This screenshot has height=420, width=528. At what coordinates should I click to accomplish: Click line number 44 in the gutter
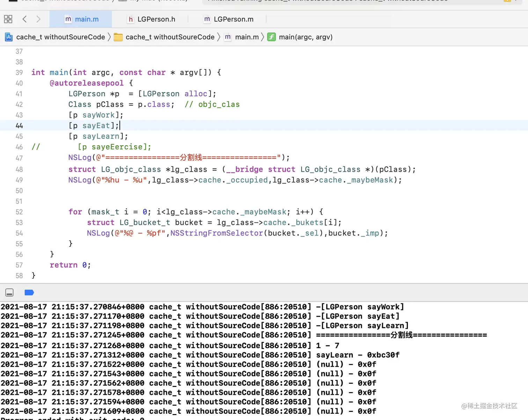pos(19,126)
